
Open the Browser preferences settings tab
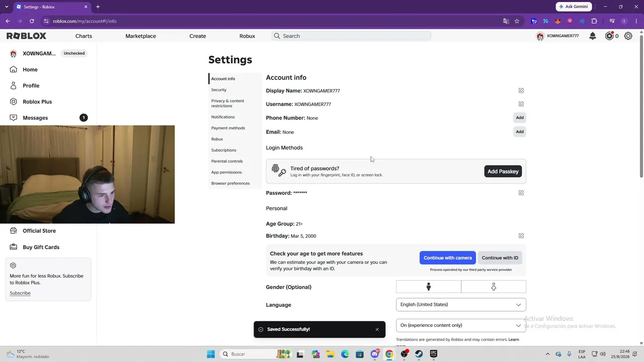pos(230,183)
